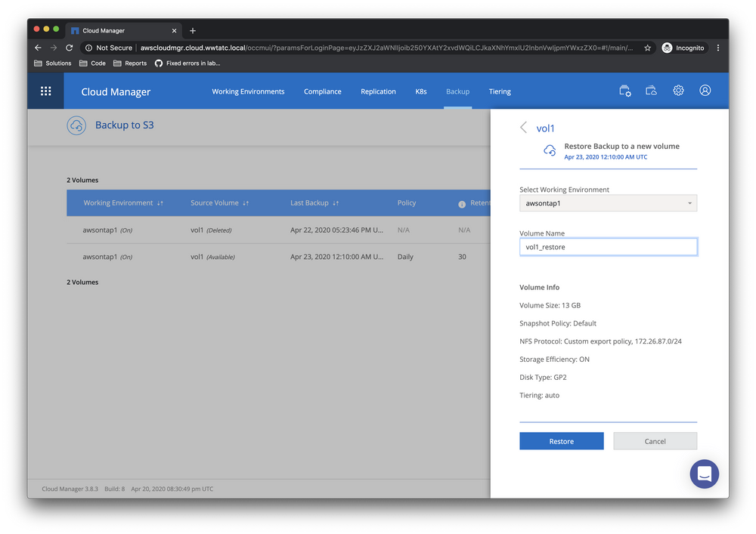Open settings gear in Cloud Manager header
The height and width of the screenshot is (534, 756).
pos(678,91)
